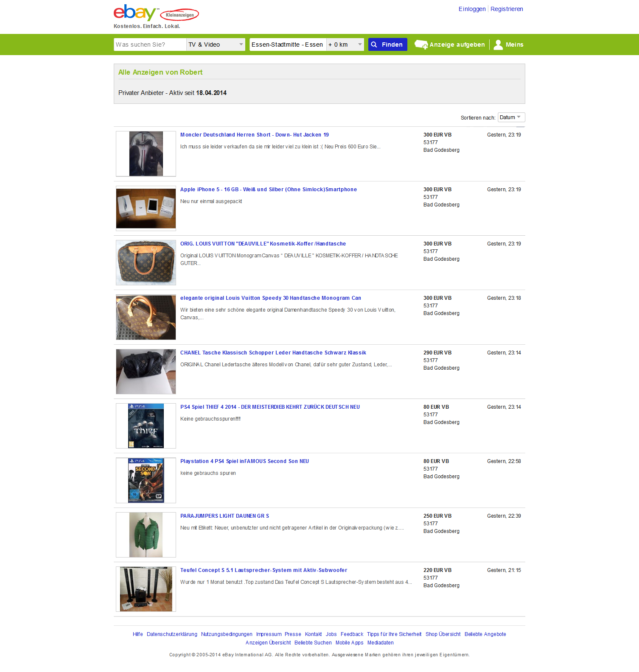
Task: Click the Einloggen link
Action: [x=472, y=9]
